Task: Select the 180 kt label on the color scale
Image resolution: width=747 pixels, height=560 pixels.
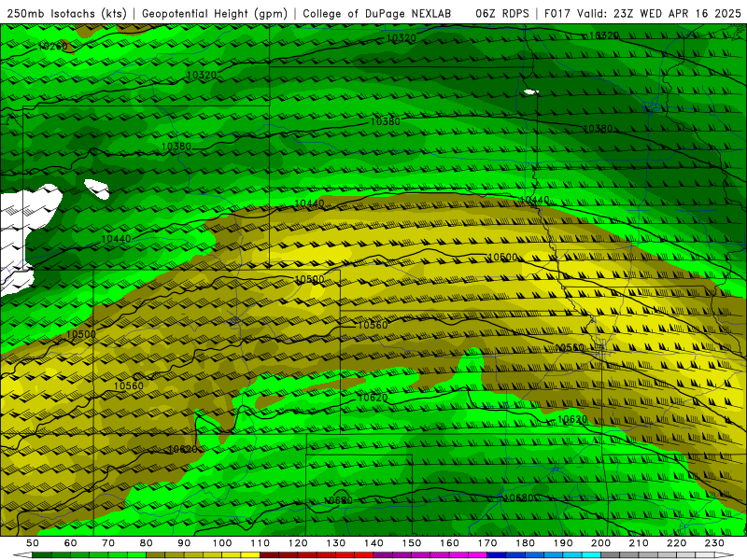Action: pos(526,543)
